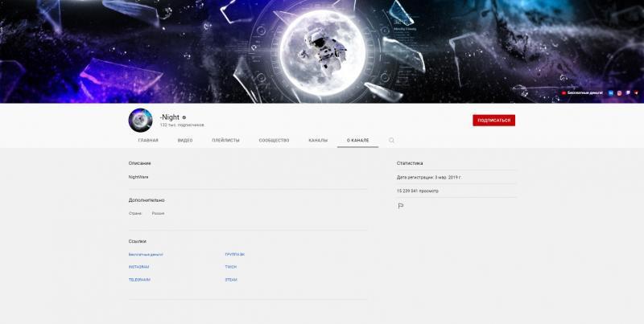Click the report user flag icon
The height and width of the screenshot is (324, 644).
[401, 206]
